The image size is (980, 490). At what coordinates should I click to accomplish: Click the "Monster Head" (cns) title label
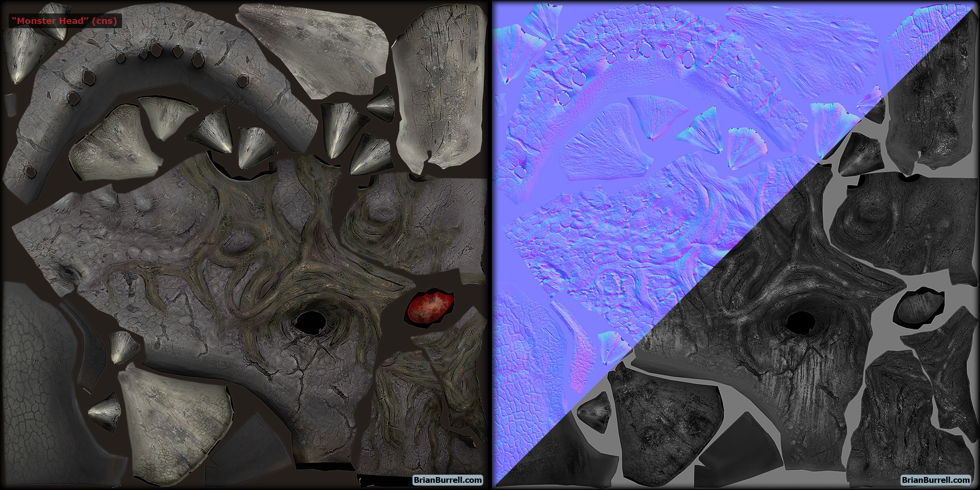[x=65, y=21]
